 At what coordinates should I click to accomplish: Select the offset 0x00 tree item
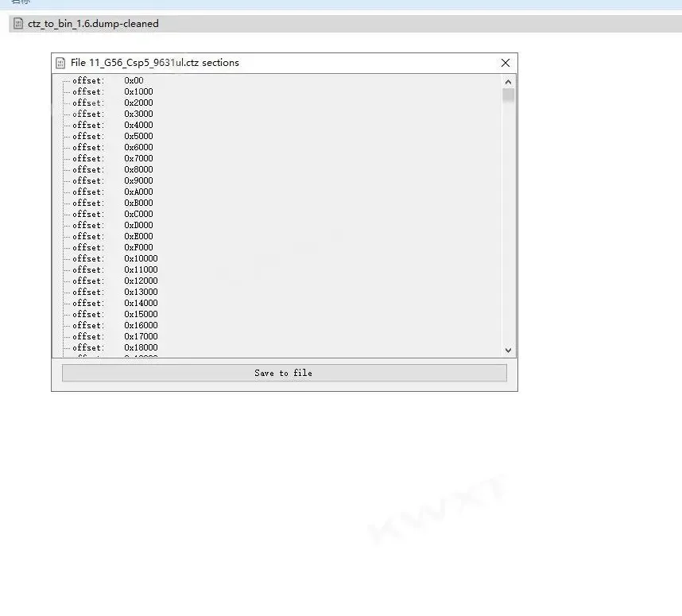tap(108, 80)
